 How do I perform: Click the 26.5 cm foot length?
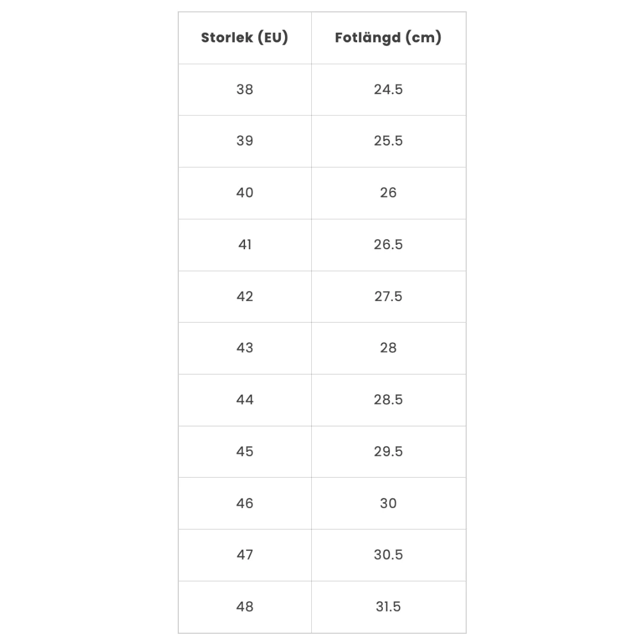[388, 244]
